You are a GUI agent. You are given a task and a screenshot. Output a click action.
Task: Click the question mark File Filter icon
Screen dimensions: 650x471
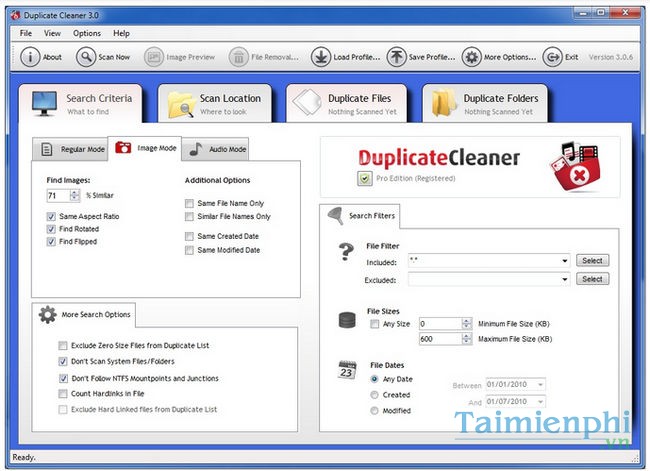tap(346, 252)
